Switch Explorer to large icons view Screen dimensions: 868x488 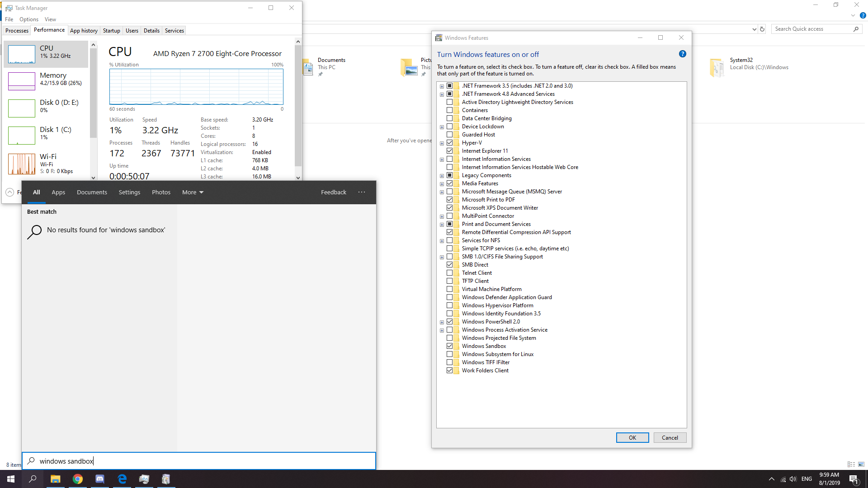(861, 465)
